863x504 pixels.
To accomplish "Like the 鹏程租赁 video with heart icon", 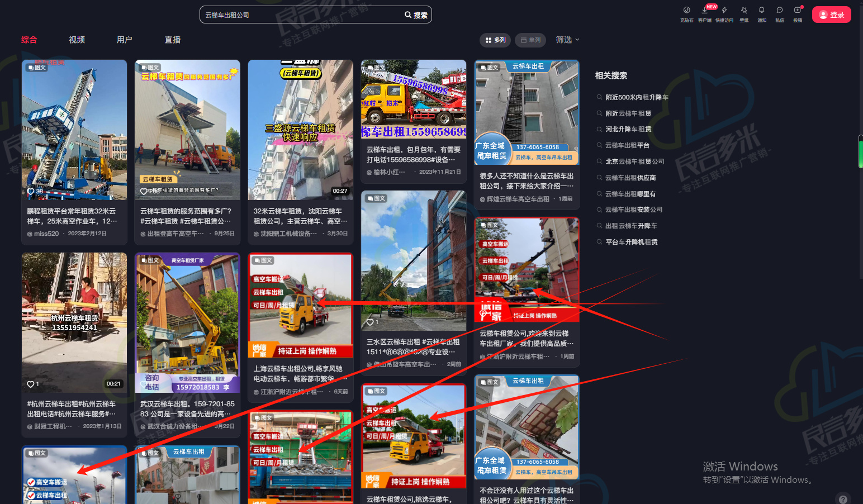I will coord(31,191).
